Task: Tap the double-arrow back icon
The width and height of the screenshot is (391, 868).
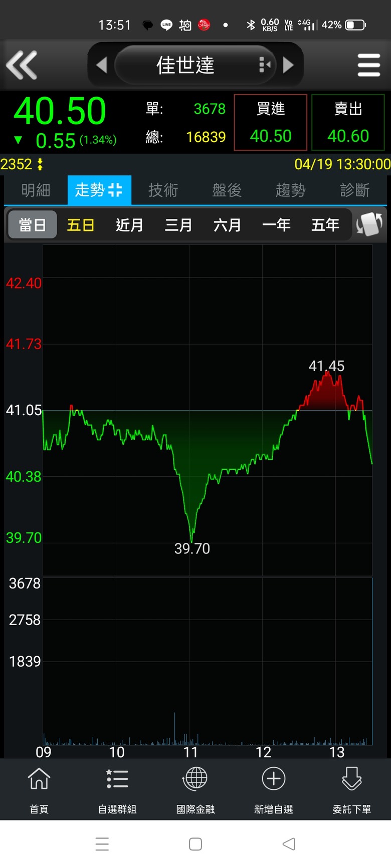Action: [x=22, y=65]
